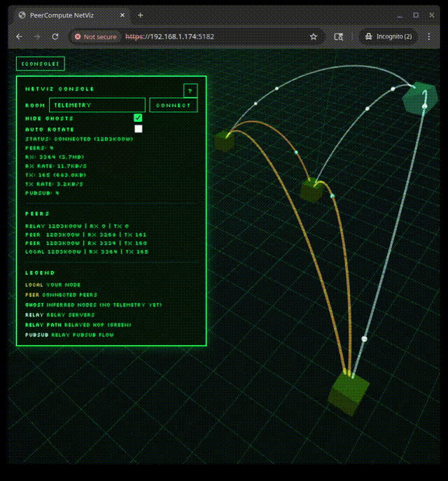
Task: Click the Pubsub legend entry
Action: coord(69,335)
